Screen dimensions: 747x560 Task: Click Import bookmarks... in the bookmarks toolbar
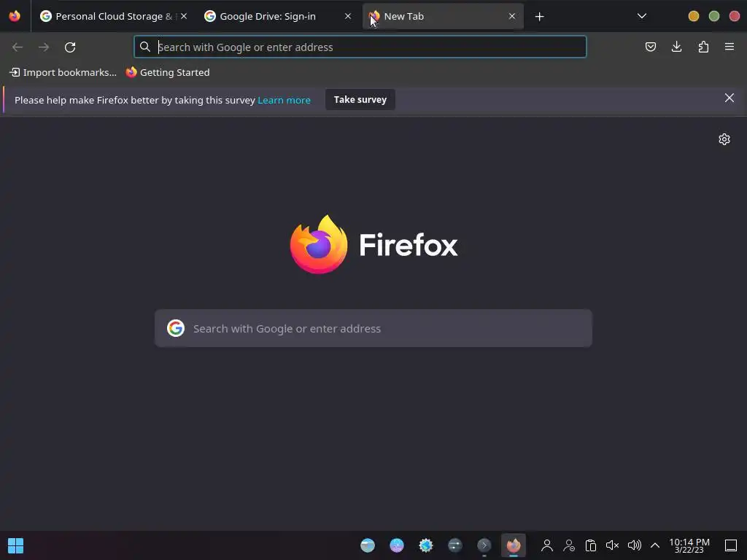[x=63, y=72]
